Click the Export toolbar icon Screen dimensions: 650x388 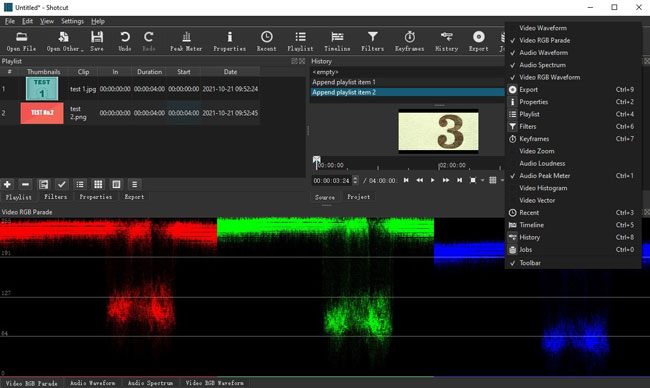point(478,41)
